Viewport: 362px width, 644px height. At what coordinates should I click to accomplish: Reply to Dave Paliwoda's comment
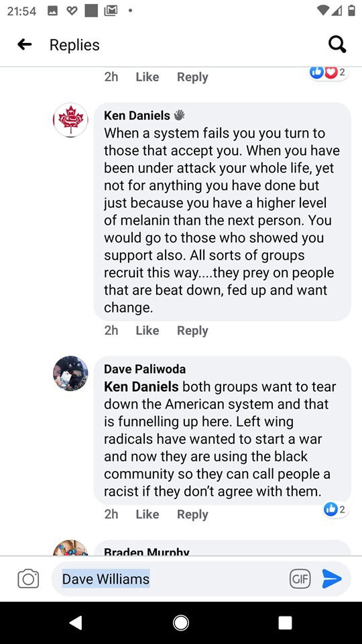192,515
